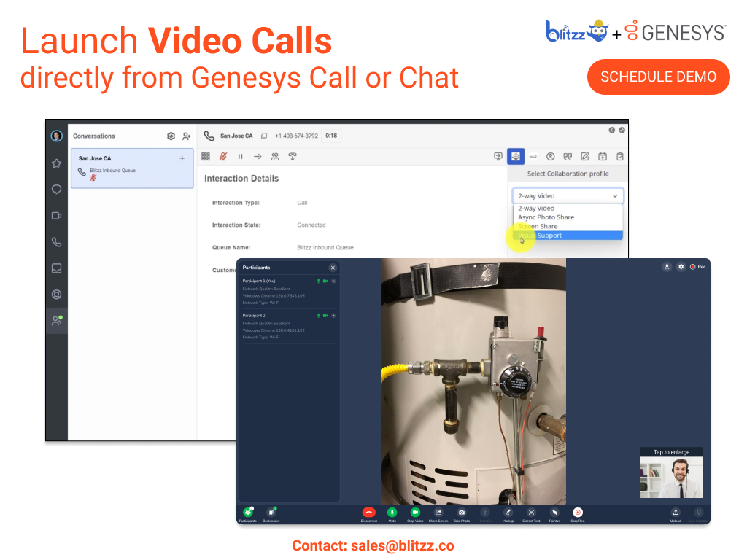Click the Participants button in video toolbar

248,514
